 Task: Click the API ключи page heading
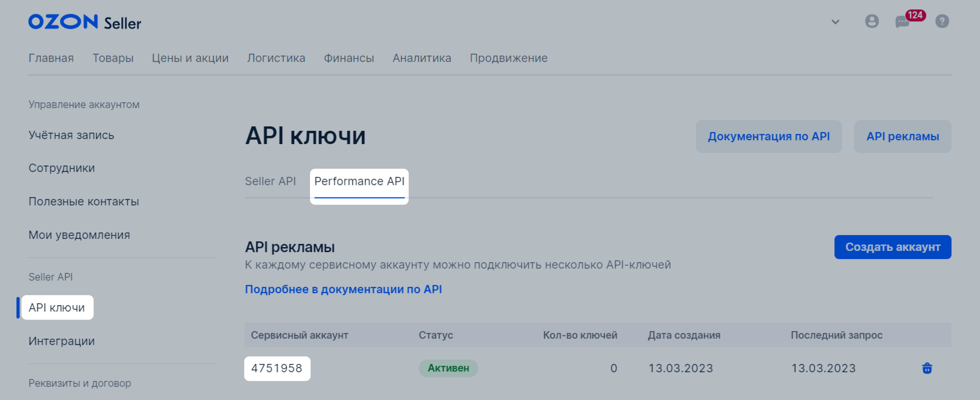click(305, 136)
